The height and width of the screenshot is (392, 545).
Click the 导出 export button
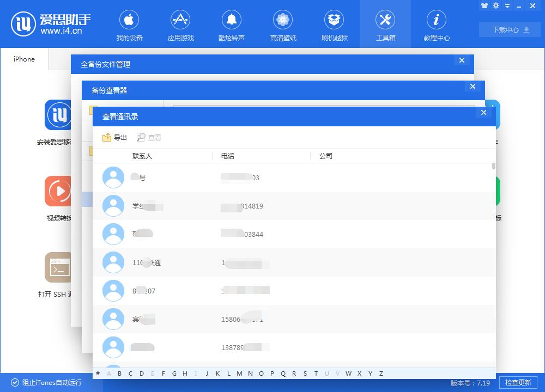tap(114, 138)
